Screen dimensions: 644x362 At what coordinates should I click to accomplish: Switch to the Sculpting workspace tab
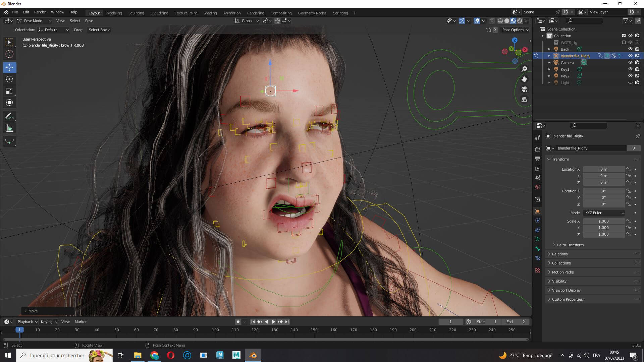tap(136, 13)
